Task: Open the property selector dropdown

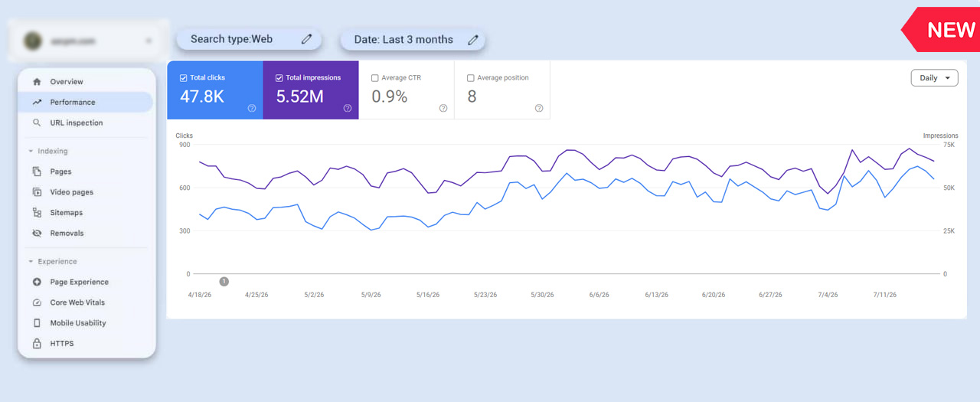Action: point(148,41)
